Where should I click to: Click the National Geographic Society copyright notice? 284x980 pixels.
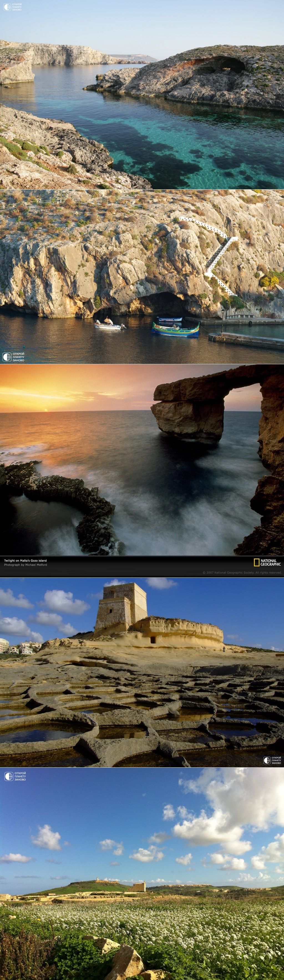(242, 572)
